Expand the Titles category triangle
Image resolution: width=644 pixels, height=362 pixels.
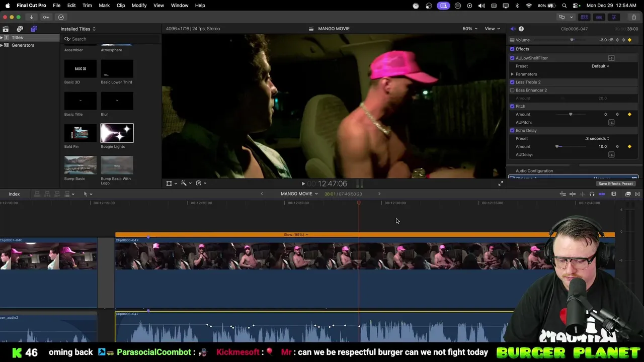pyautogui.click(x=2, y=38)
